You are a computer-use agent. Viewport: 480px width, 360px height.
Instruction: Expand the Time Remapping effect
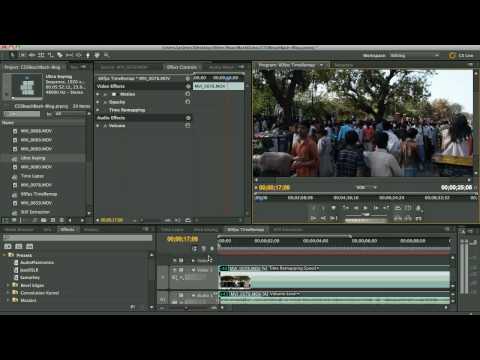[x=98, y=110]
